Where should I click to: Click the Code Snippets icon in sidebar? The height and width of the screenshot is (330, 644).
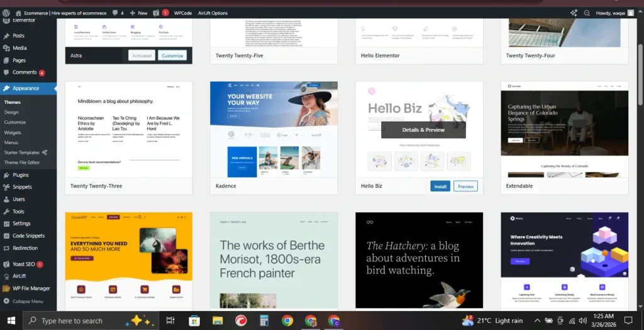tap(6, 236)
